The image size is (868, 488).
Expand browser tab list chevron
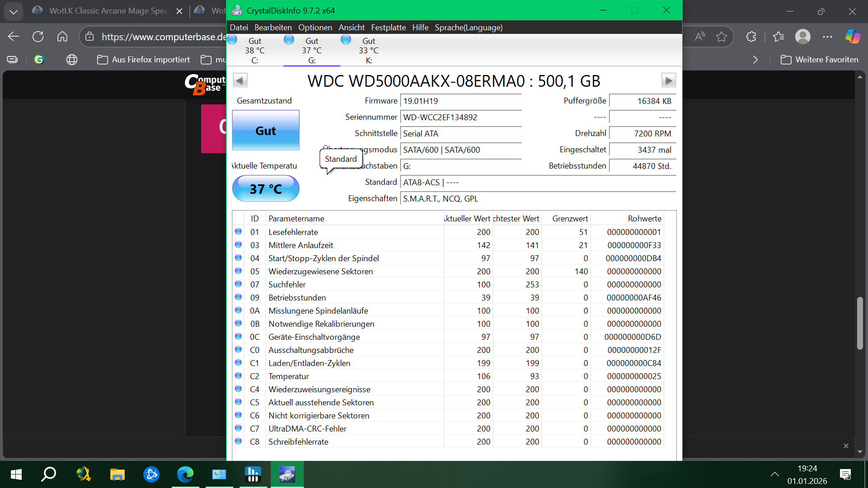[14, 11]
